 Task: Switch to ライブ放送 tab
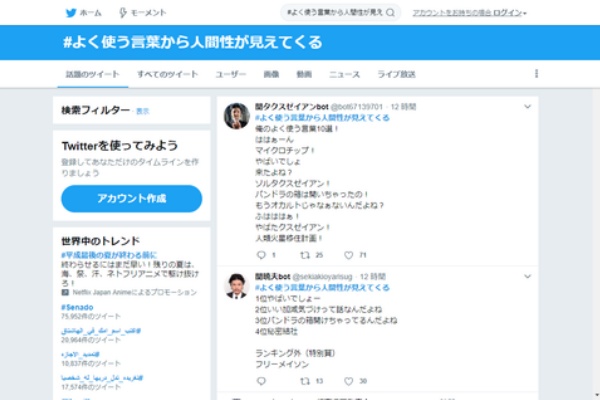click(396, 74)
